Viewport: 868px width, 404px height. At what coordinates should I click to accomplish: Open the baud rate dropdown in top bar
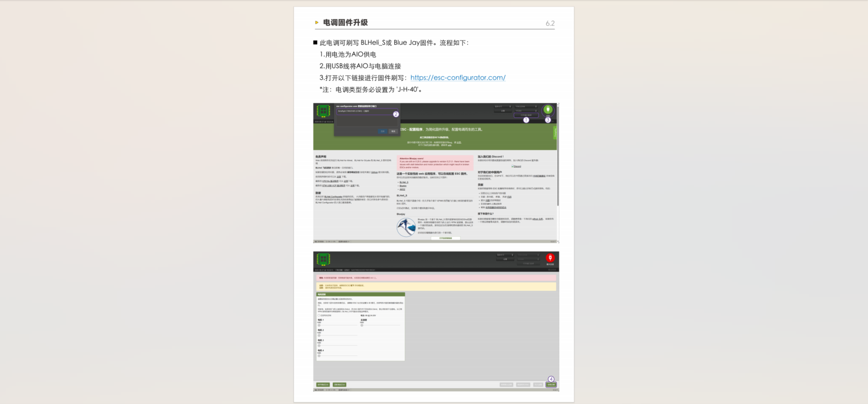526,111
